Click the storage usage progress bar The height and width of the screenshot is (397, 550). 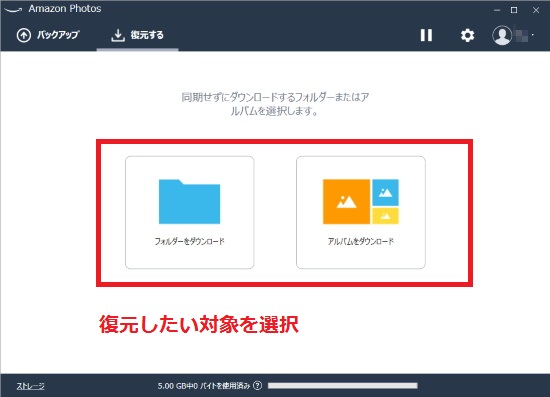[x=343, y=386]
